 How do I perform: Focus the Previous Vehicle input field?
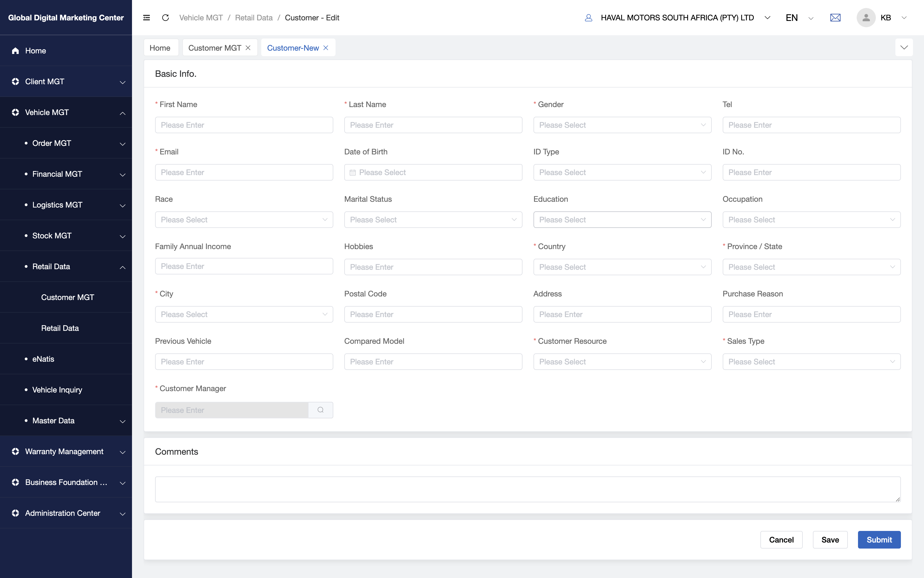pos(244,362)
